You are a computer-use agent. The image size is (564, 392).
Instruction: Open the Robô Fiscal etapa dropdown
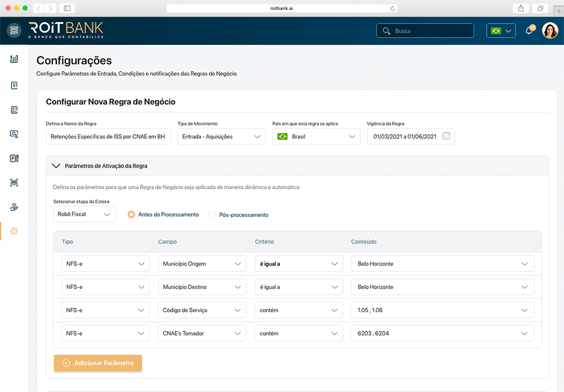click(85, 214)
